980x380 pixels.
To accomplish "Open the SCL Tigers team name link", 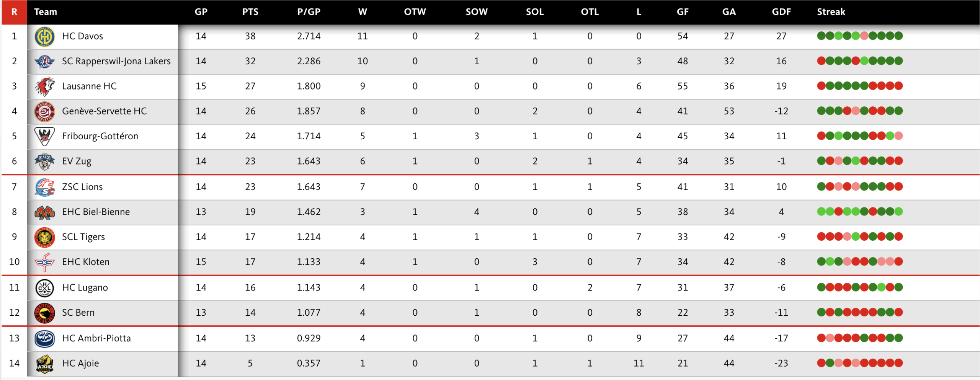I will pos(83,237).
